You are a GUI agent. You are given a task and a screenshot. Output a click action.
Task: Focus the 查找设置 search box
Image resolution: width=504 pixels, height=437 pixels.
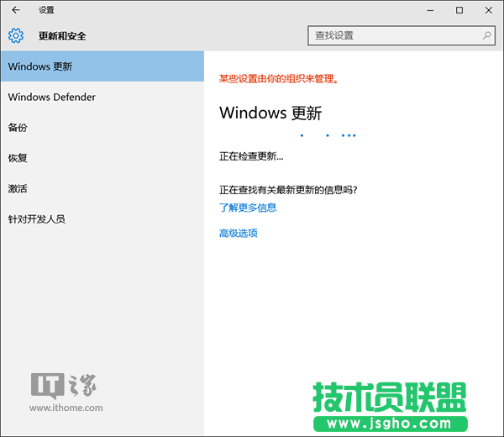tap(402, 35)
